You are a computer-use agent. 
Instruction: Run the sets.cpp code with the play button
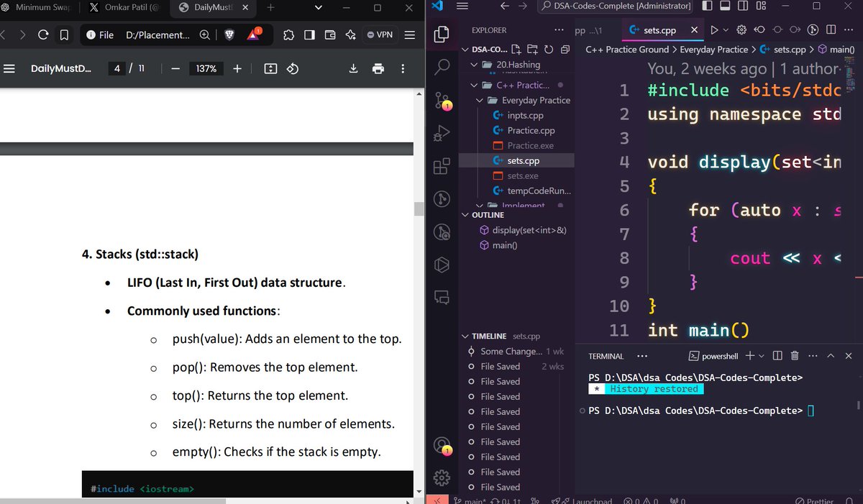[x=714, y=30]
